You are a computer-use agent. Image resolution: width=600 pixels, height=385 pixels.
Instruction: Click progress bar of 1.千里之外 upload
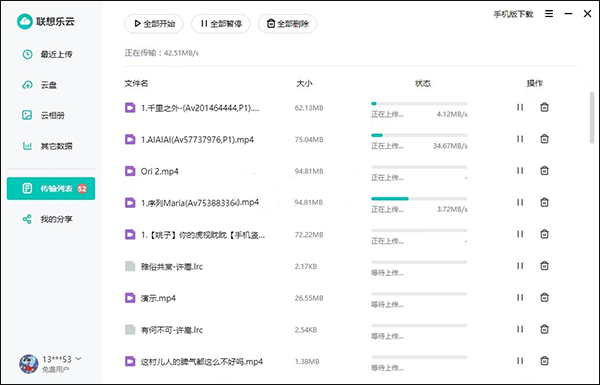point(419,103)
